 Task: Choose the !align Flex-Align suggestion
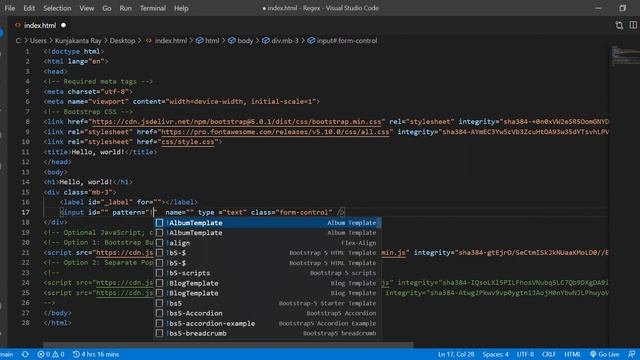click(x=267, y=243)
